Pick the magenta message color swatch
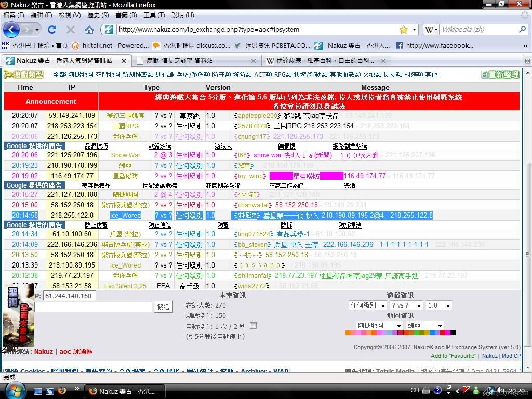 447,333
